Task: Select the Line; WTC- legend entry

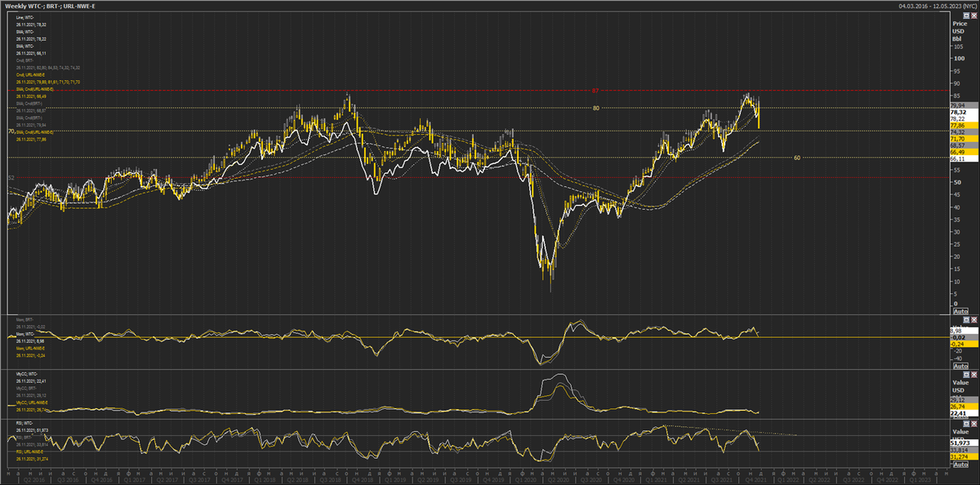Action: tap(25, 17)
